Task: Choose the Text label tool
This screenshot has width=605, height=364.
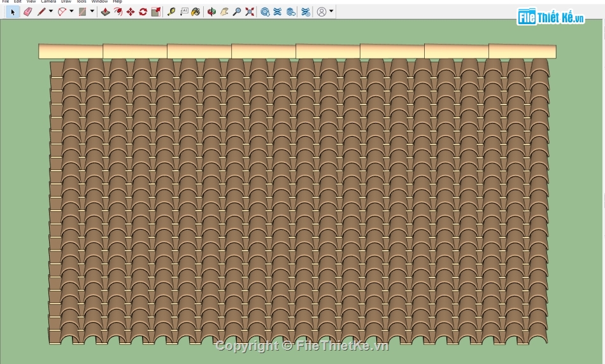Action: coord(184,12)
